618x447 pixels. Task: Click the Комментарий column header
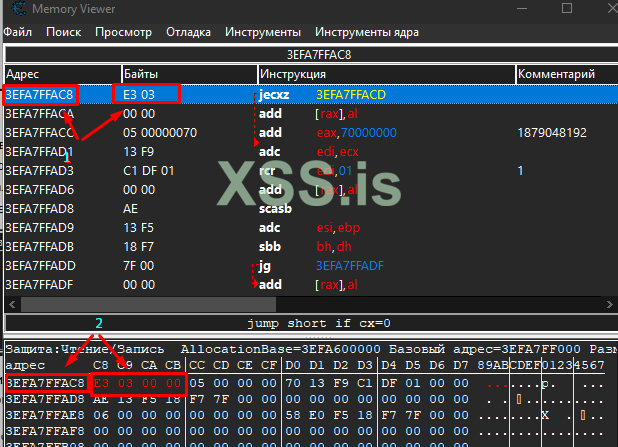click(567, 74)
